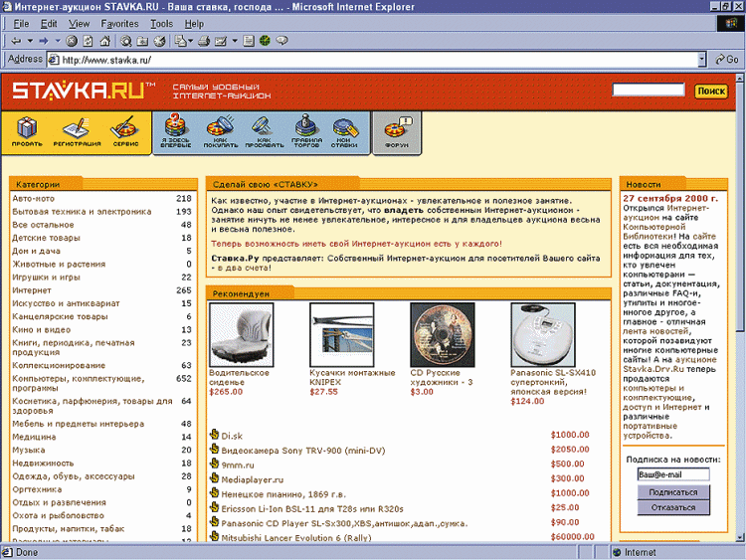Open the File menu
746x560 pixels.
22,24
